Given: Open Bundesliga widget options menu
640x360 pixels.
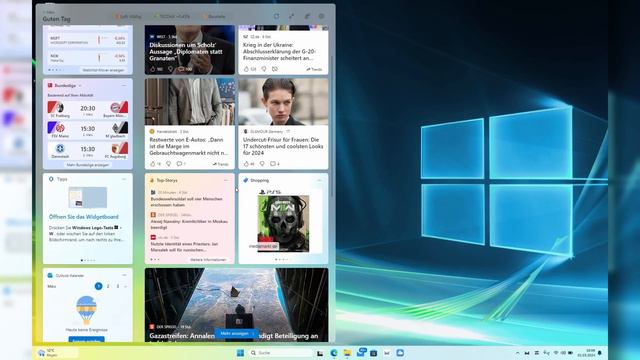Looking at the screenshot, I should pos(124,85).
